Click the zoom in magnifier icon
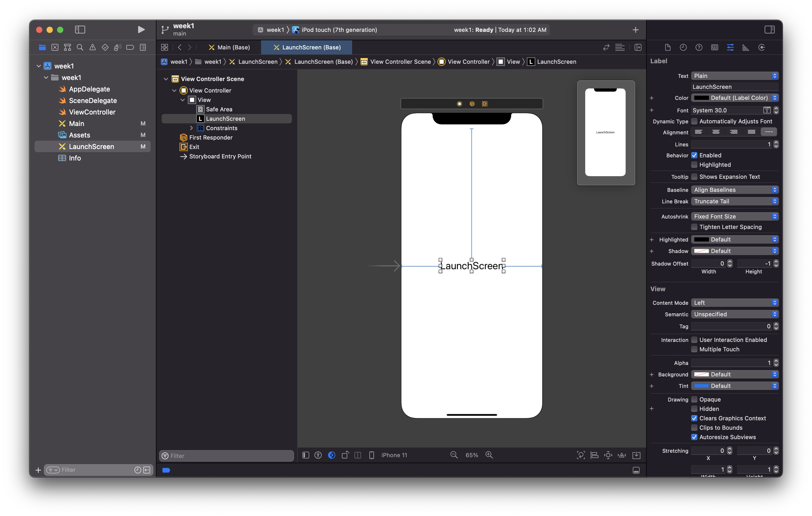This screenshot has height=516, width=812. pos(489,455)
